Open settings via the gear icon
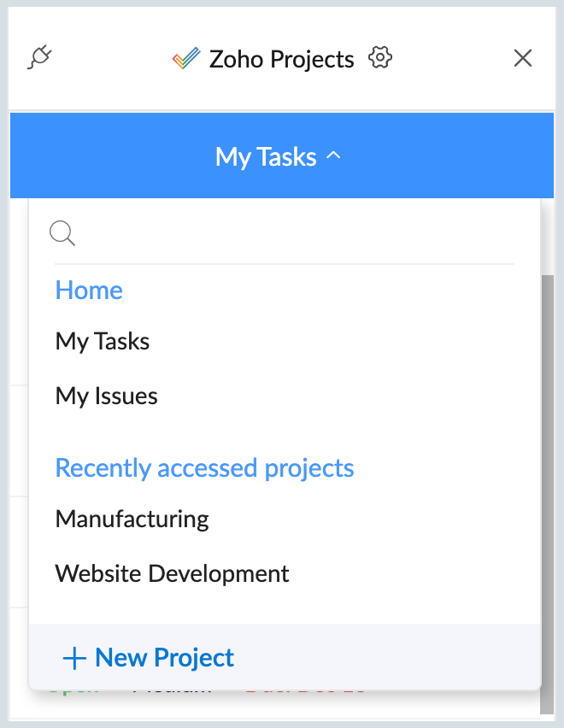 pos(380,58)
